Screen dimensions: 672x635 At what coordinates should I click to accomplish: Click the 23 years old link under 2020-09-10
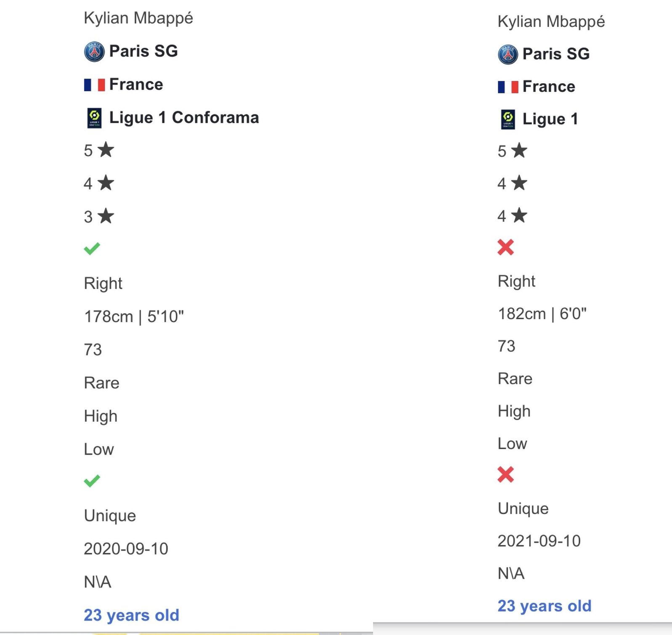click(x=131, y=615)
